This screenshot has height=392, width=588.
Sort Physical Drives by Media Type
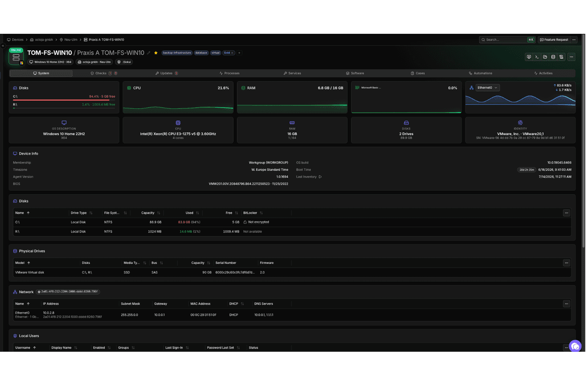(x=135, y=263)
